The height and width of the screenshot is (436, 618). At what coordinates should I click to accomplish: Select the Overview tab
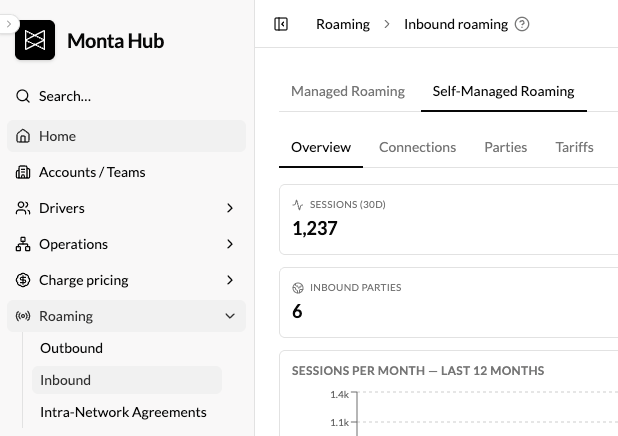321,147
